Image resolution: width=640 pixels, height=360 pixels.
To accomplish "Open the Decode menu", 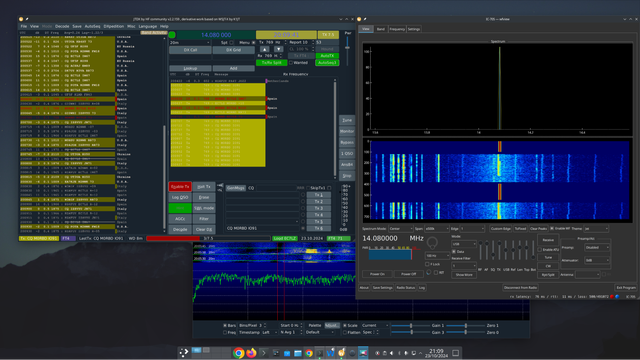I will point(62,26).
